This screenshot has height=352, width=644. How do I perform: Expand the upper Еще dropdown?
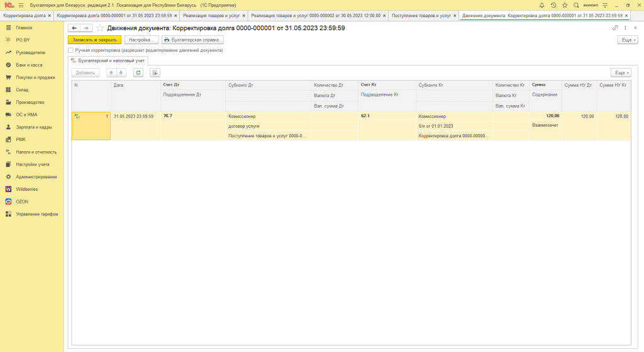pos(627,40)
